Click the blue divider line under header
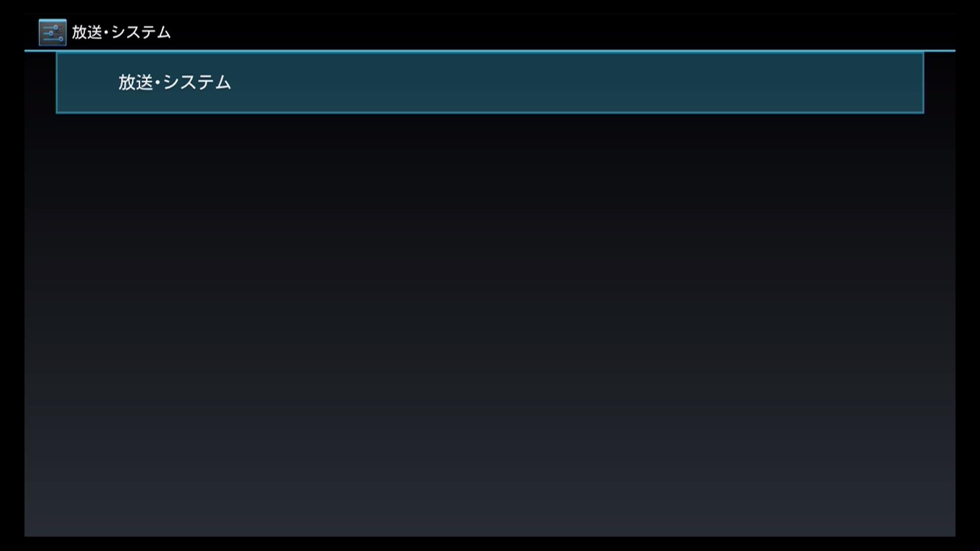Screen dimensions: 980x551 (490, 51)
